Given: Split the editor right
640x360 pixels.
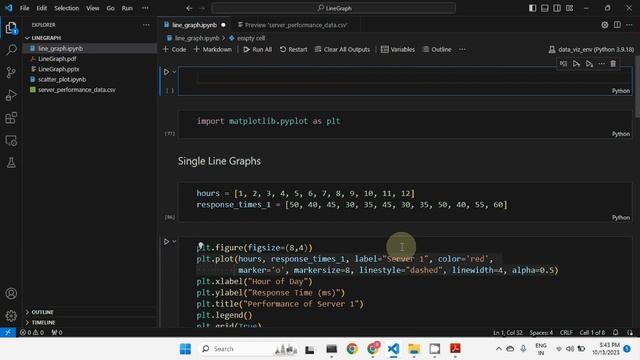Looking at the screenshot, I should (x=617, y=25).
